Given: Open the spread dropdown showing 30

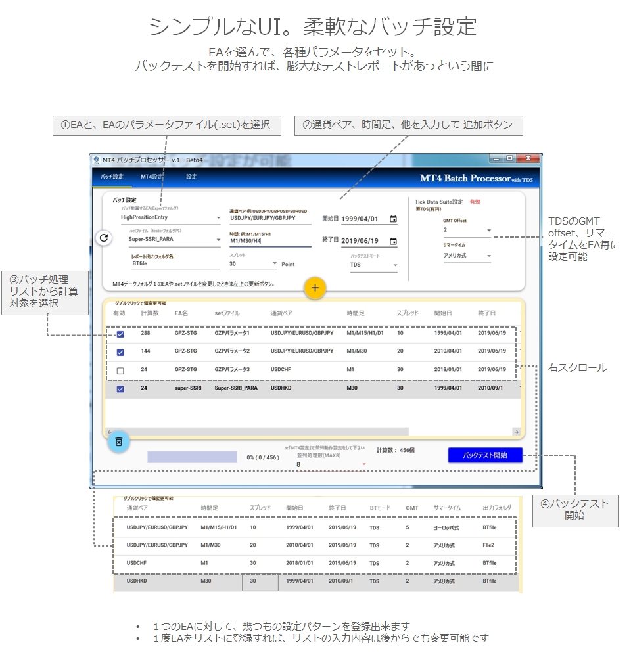Looking at the screenshot, I should (x=275, y=263).
